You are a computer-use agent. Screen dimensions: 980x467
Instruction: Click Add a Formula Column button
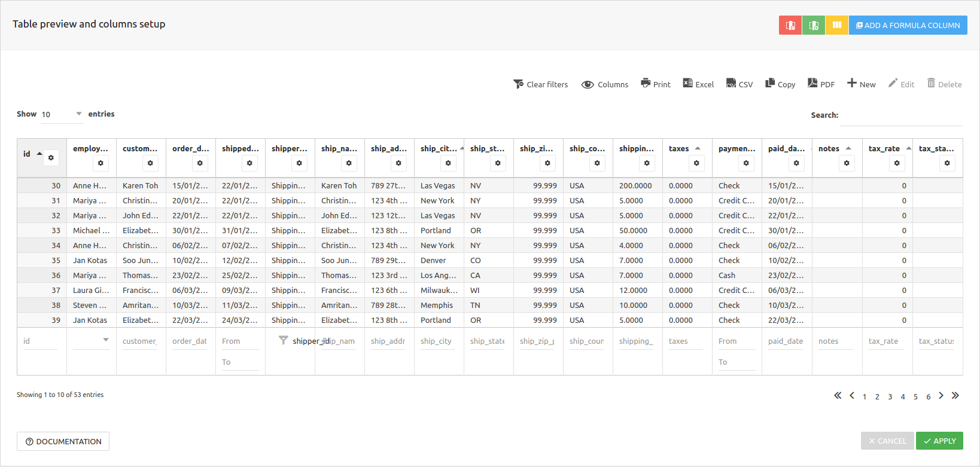click(x=908, y=25)
